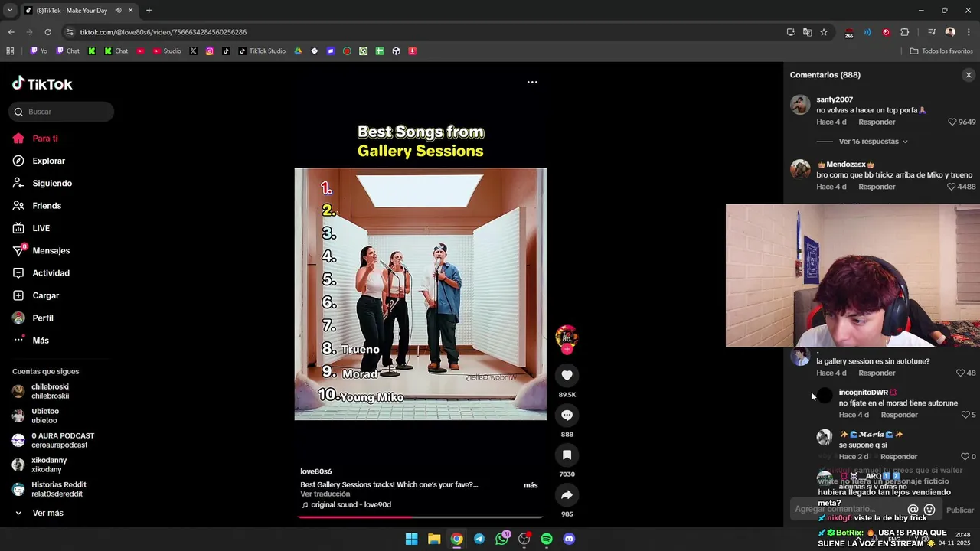Viewport: 980px width, 551px height.
Task: Open the Ubietoo followed account
Action: pos(44,416)
